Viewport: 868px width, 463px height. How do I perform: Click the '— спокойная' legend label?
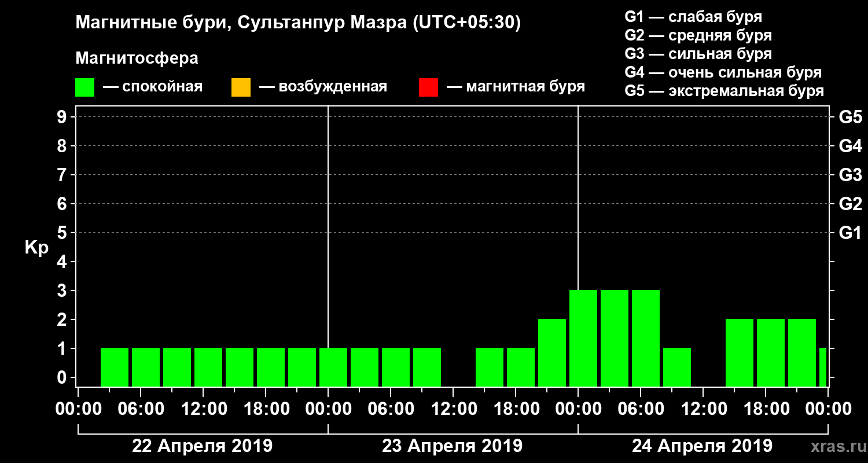(x=153, y=87)
